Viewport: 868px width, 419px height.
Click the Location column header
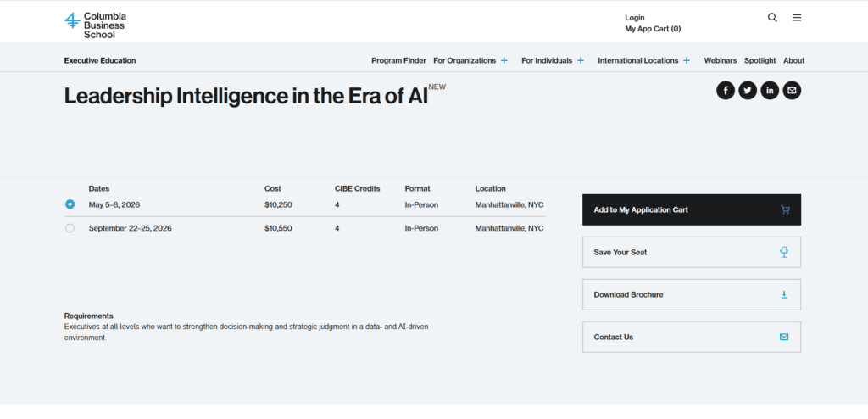click(x=491, y=188)
